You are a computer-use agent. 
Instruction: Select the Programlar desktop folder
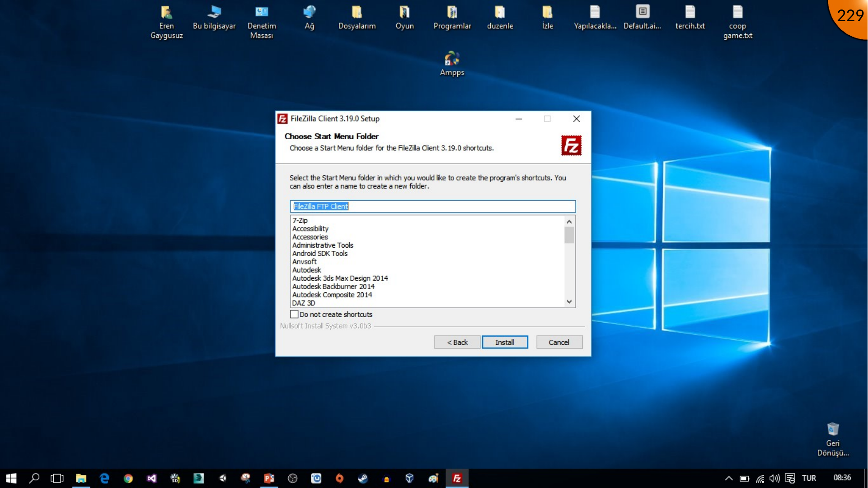tap(452, 18)
